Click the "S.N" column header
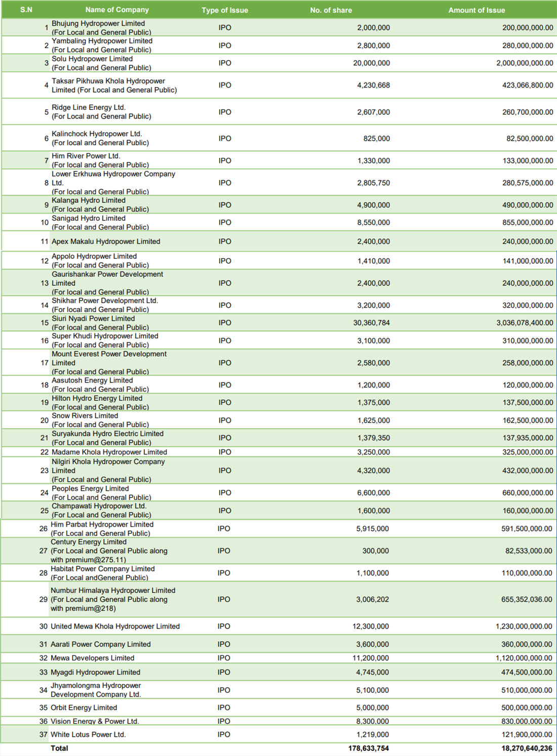 tap(26, 10)
